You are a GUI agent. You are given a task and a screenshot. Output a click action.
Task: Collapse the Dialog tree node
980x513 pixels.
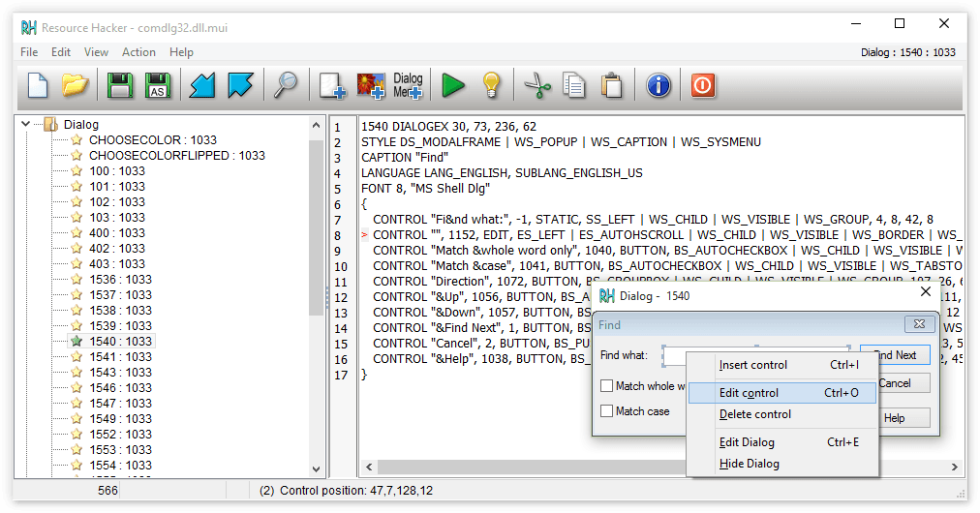25,124
